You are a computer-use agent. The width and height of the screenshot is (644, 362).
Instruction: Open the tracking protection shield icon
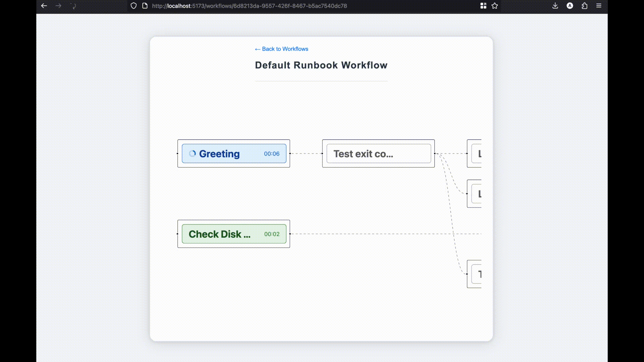133,6
